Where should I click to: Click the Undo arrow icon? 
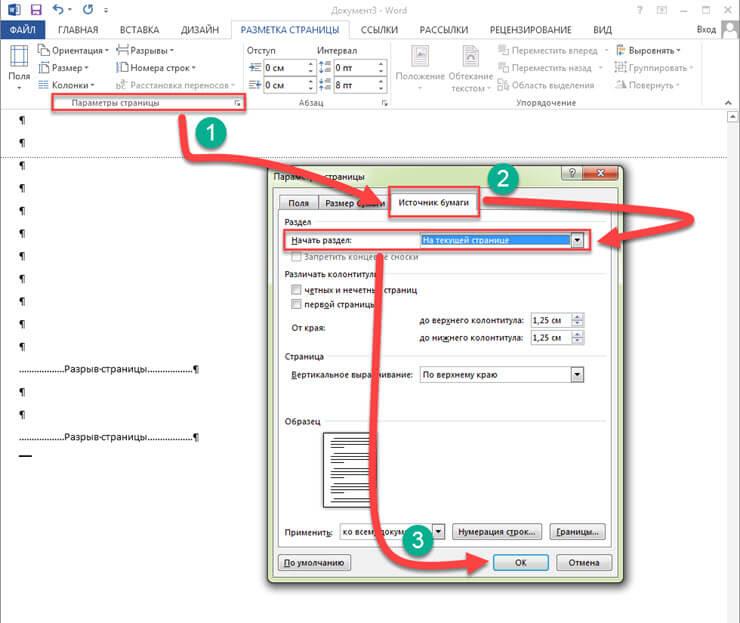(x=58, y=9)
